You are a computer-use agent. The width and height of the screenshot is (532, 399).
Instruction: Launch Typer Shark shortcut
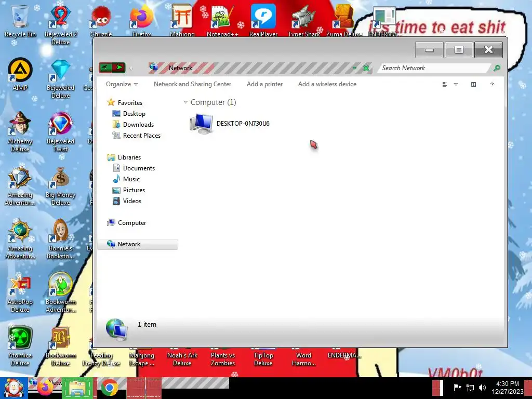(x=303, y=20)
